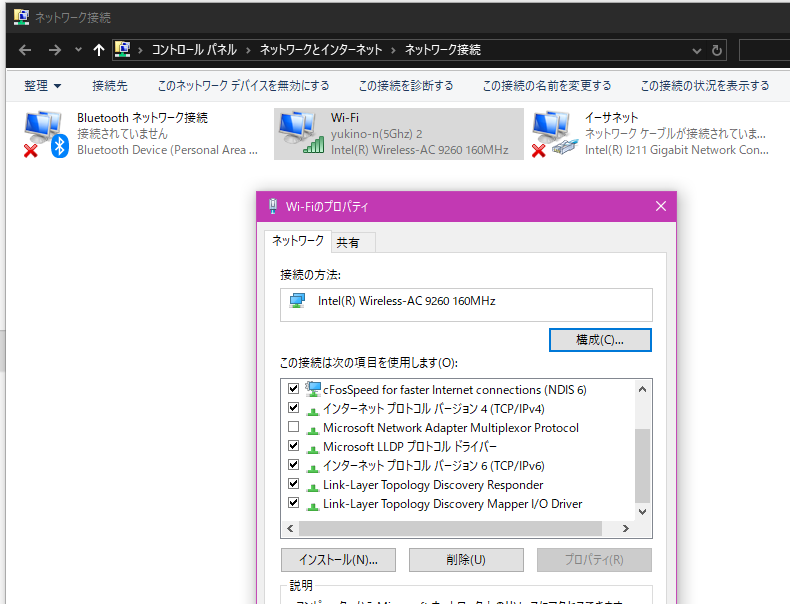Open the ネットワークとインターネット breadcrumb
The height and width of the screenshot is (604, 790).
(x=321, y=50)
